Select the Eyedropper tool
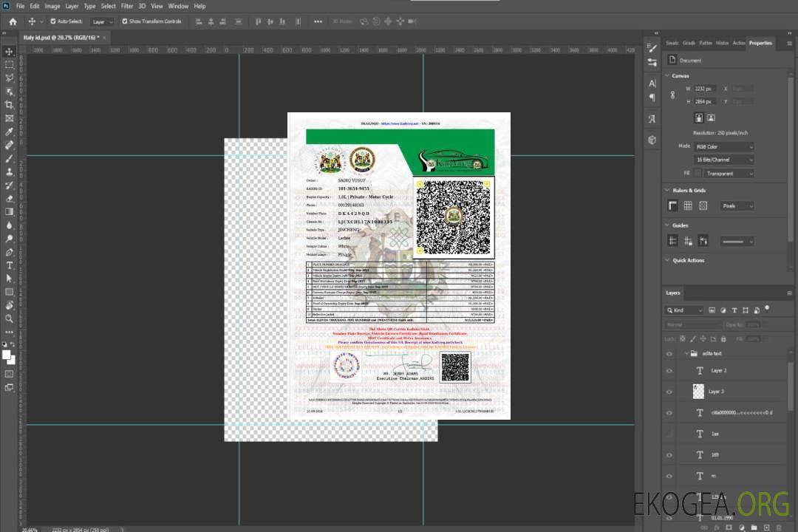This screenshot has height=532, width=798. (10, 132)
